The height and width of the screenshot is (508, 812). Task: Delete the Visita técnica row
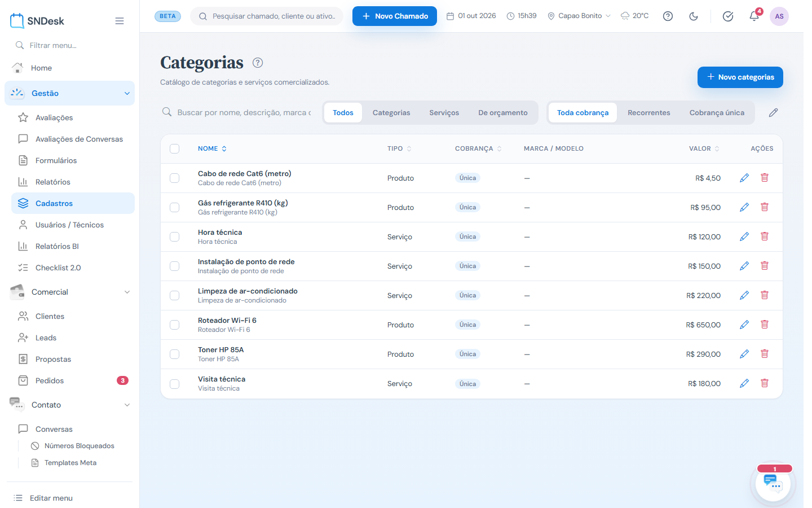(765, 383)
